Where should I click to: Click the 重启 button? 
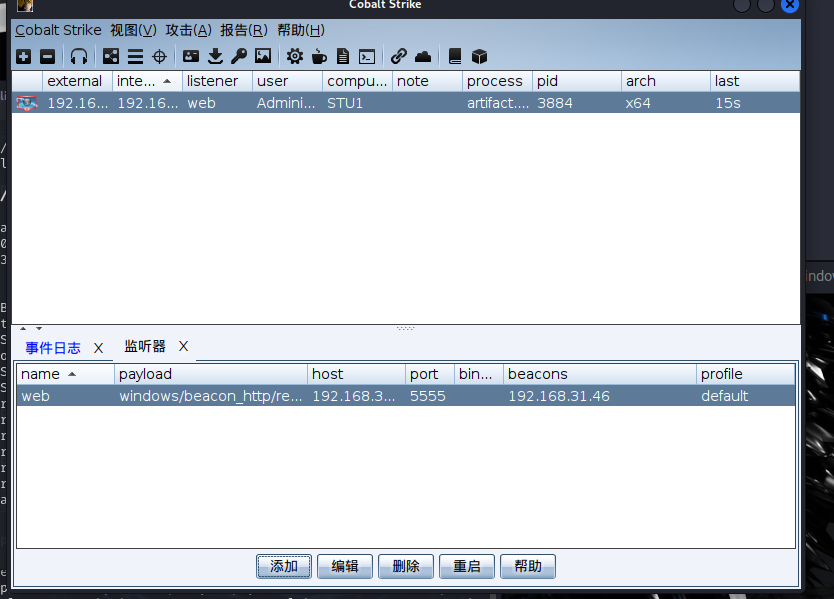[x=467, y=566]
